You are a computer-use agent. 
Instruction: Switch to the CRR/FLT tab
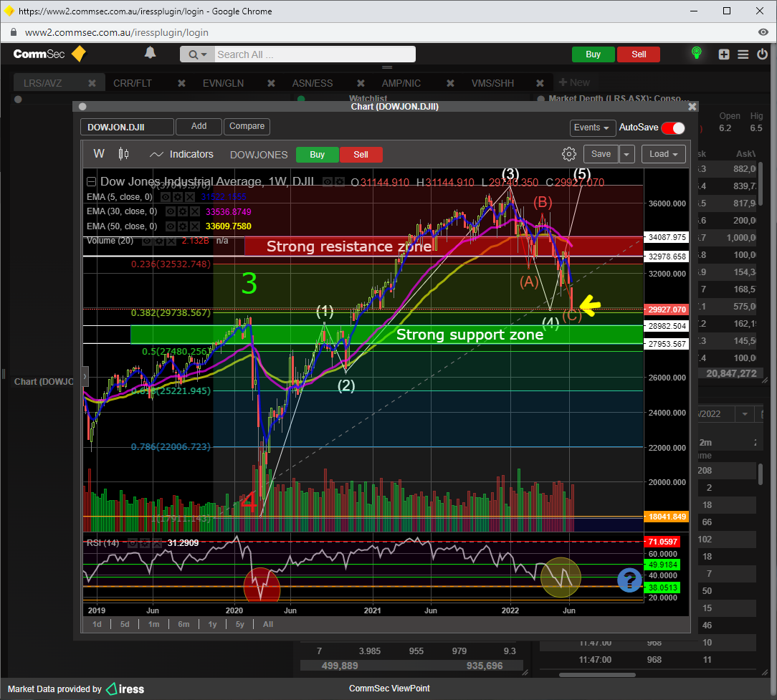(133, 83)
